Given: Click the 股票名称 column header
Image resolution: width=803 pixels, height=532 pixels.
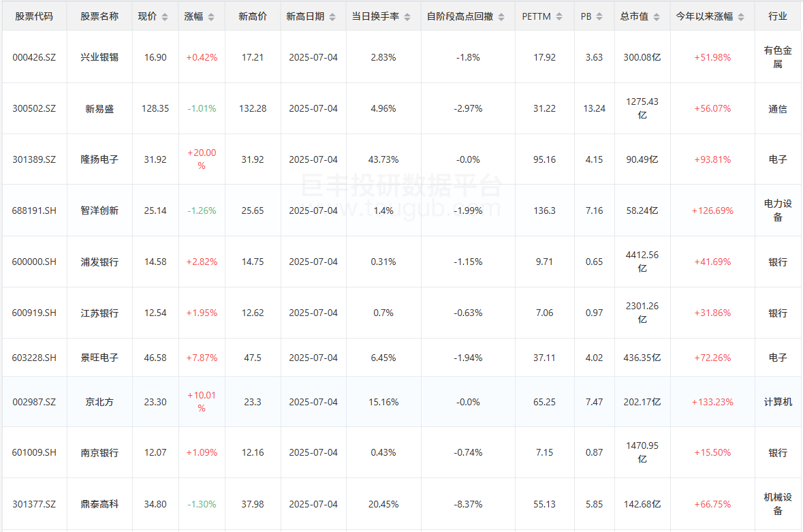Looking at the screenshot, I should pos(99,16).
